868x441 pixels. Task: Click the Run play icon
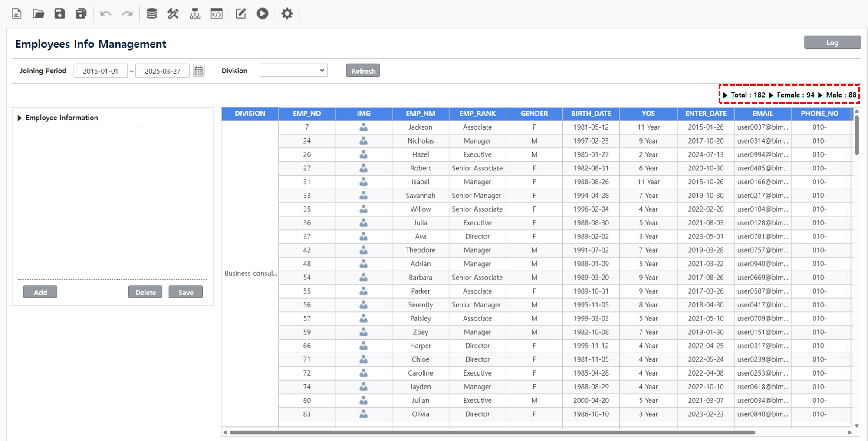tap(263, 13)
